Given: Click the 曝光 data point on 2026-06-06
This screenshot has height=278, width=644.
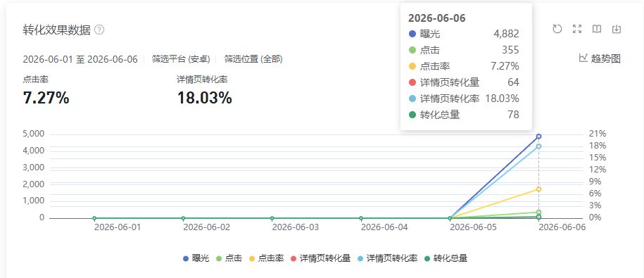Looking at the screenshot, I should pyautogui.click(x=539, y=137).
